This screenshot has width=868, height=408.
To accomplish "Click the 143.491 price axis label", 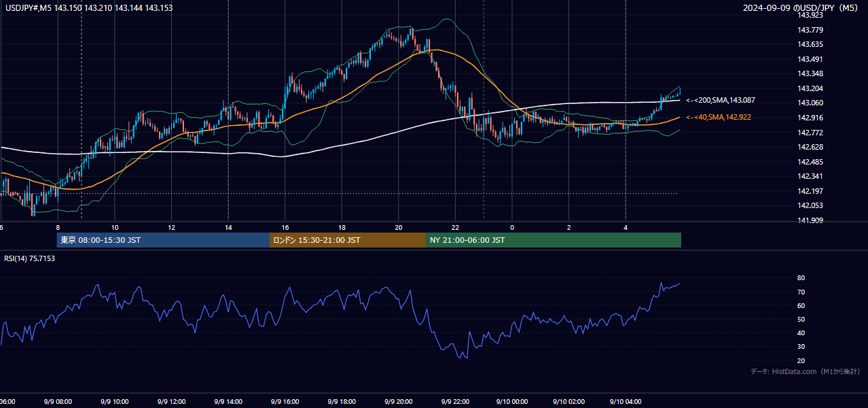I will (810, 59).
